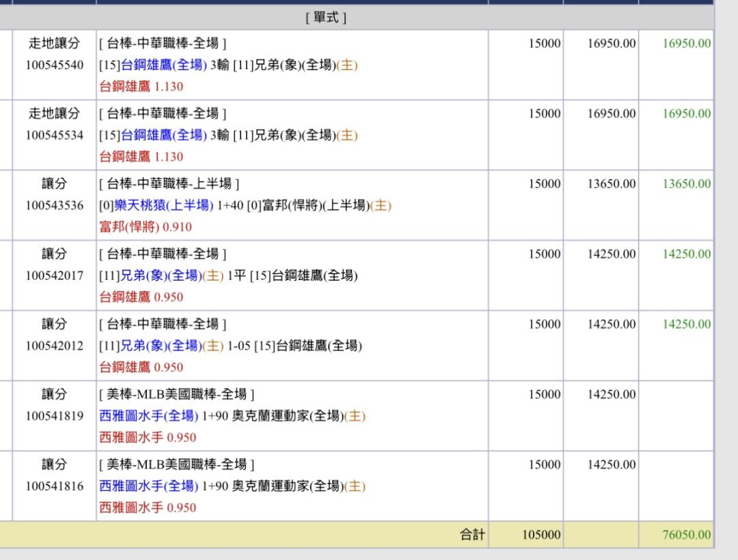The image size is (738, 560).
Task: Click stake 15000 in order 100545540 row
Action: [545, 43]
